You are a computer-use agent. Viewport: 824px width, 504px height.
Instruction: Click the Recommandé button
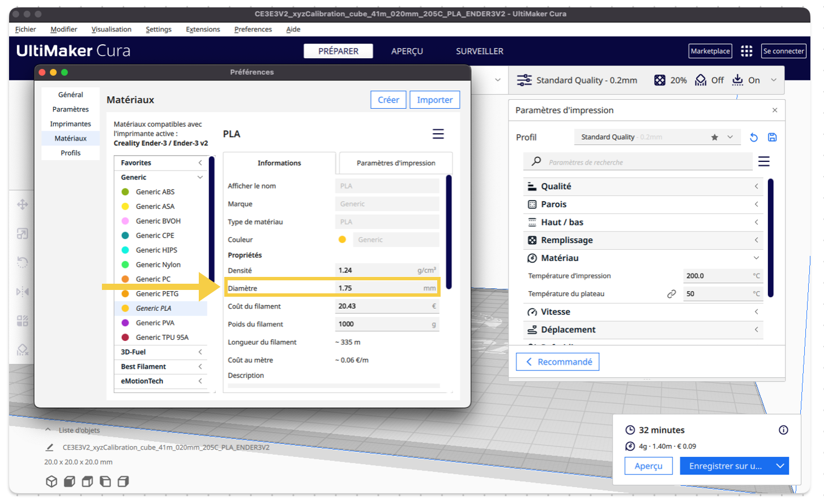click(x=558, y=362)
